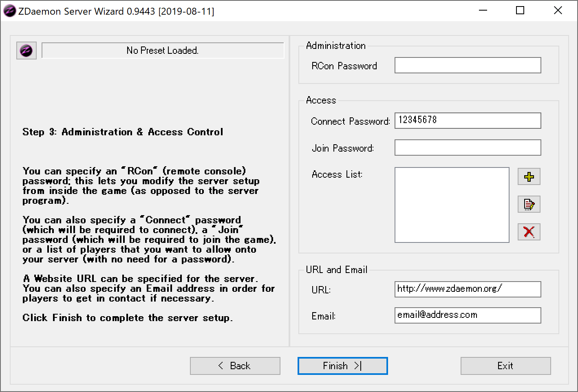Click the window title bar text
Viewport: 578px width, 392px height.
click(x=116, y=11)
